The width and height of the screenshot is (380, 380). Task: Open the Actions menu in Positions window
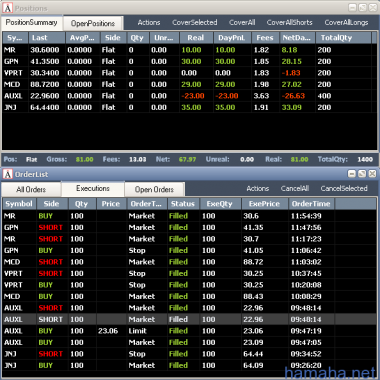(x=149, y=22)
